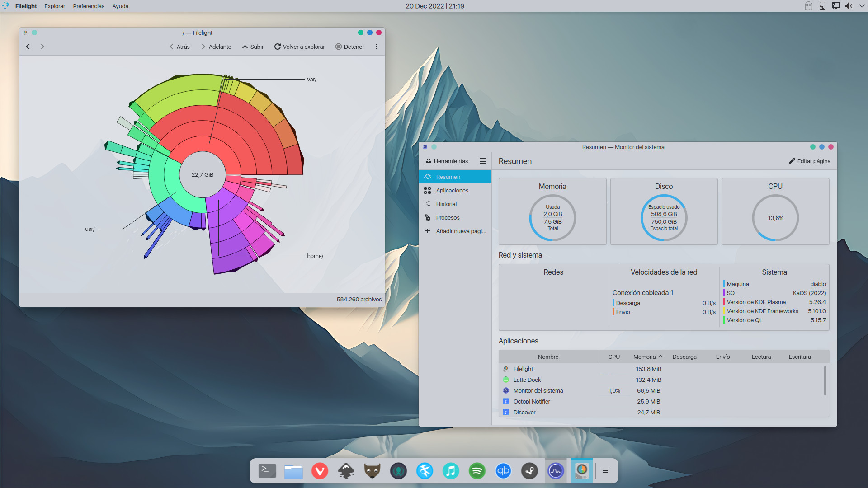Open Filelight toolbar overflow menu

[x=376, y=47]
